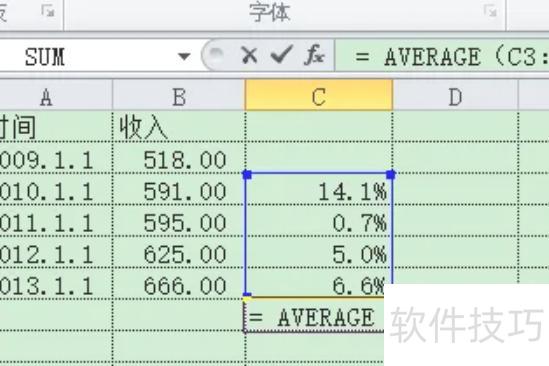Select the cell containing 625.00
Viewport: 549px width, 366px height.
pos(179,252)
